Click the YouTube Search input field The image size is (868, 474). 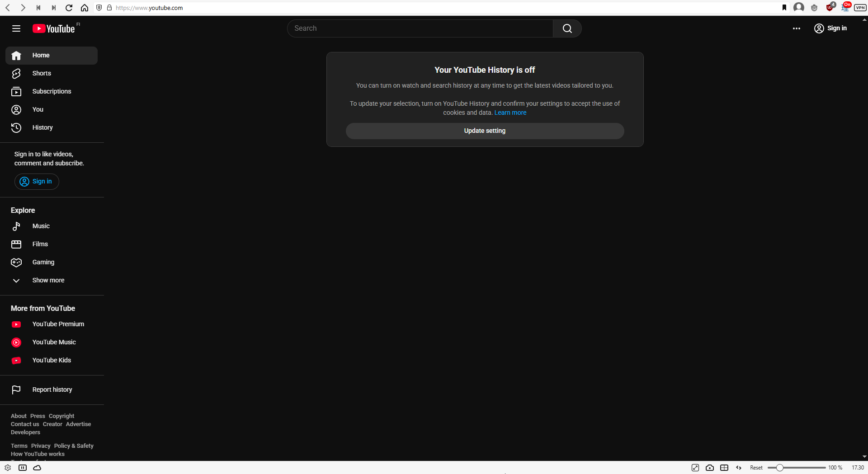(x=420, y=28)
